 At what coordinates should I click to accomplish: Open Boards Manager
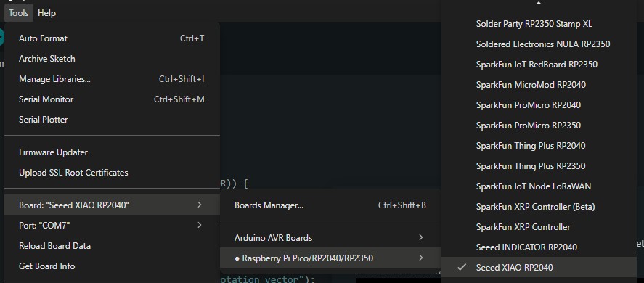pos(330,205)
